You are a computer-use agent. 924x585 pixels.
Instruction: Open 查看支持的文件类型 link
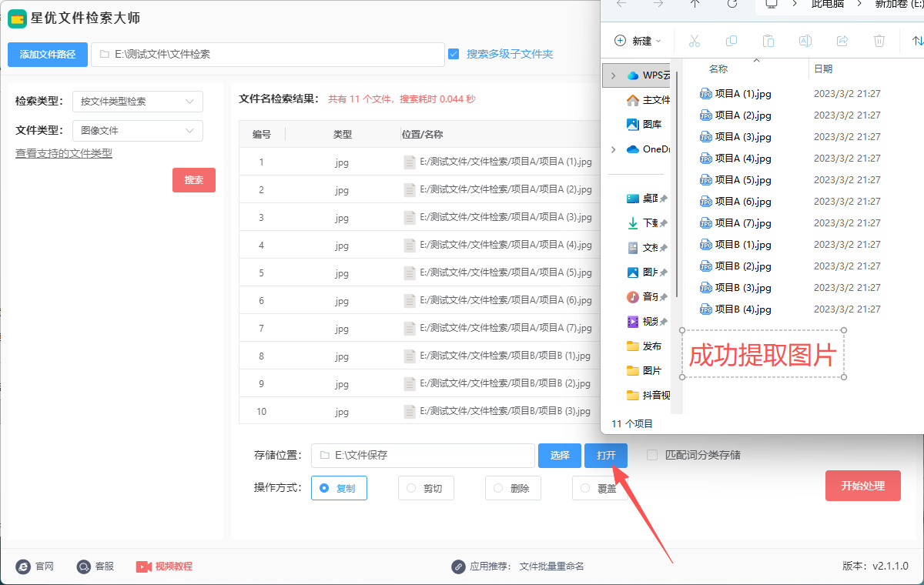(64, 153)
